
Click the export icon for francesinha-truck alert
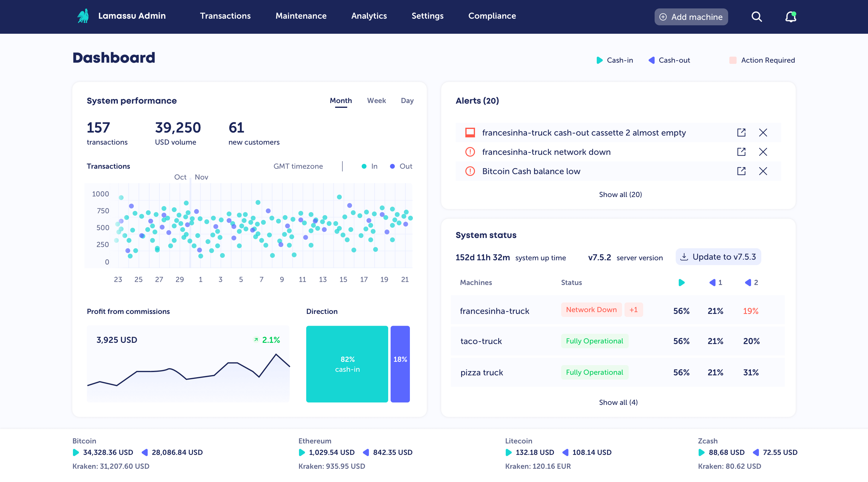(740, 132)
